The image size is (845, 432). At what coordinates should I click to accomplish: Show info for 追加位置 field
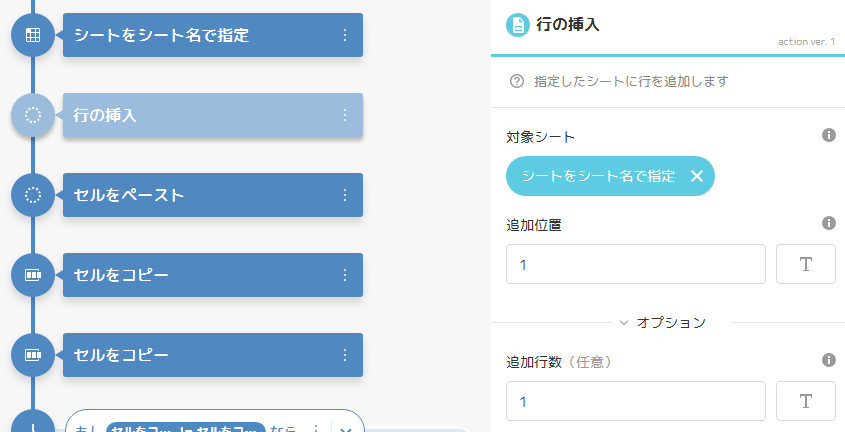(828, 224)
